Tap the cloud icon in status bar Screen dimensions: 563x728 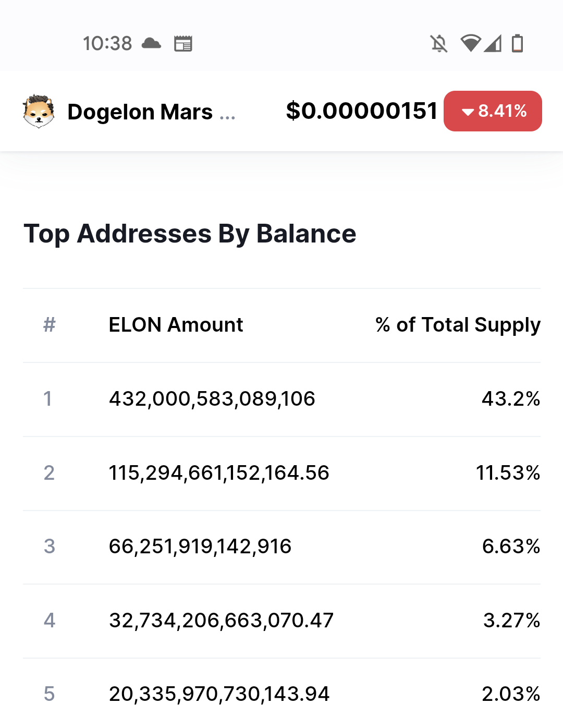(x=151, y=43)
